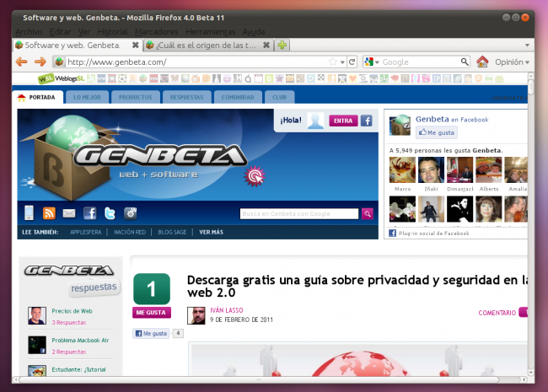Image resolution: width=548 pixels, height=392 pixels.
Task: Close the 'Software y web. Genbeta' tab
Action: [135, 45]
